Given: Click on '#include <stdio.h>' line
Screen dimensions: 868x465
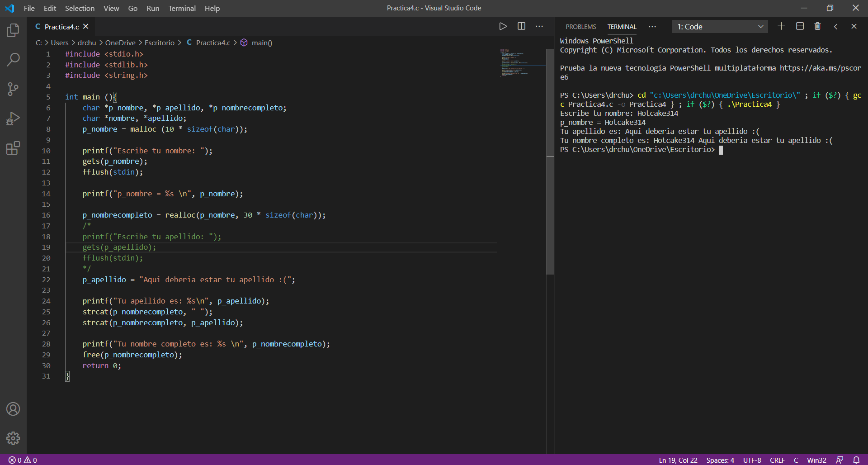Looking at the screenshot, I should tap(104, 54).
